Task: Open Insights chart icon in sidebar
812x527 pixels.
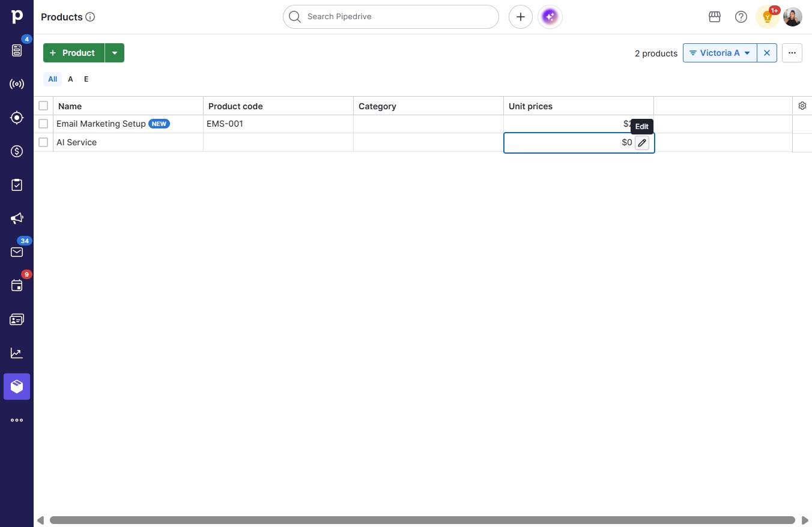Action: [17, 353]
